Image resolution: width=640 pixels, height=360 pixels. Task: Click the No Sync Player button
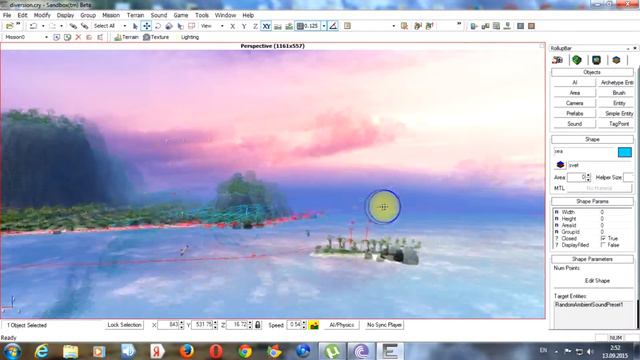pyautogui.click(x=384, y=325)
